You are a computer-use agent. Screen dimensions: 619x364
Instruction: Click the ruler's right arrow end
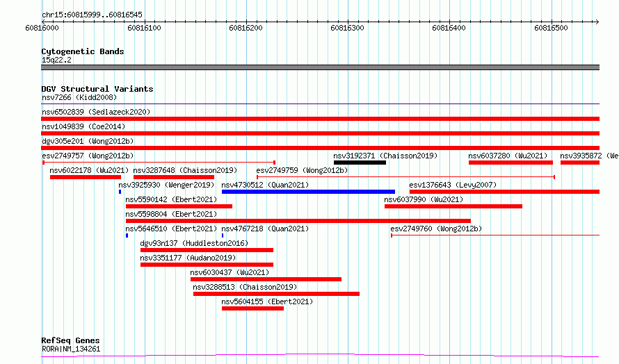[597, 22]
